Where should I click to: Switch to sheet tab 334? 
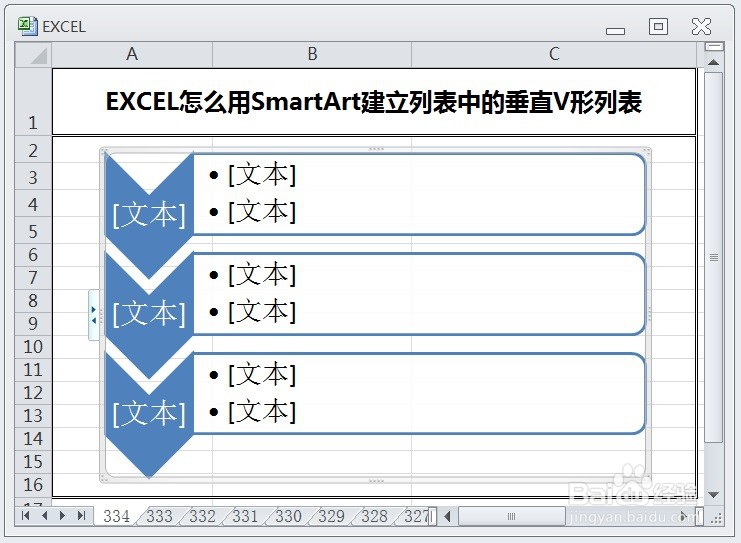(116, 516)
